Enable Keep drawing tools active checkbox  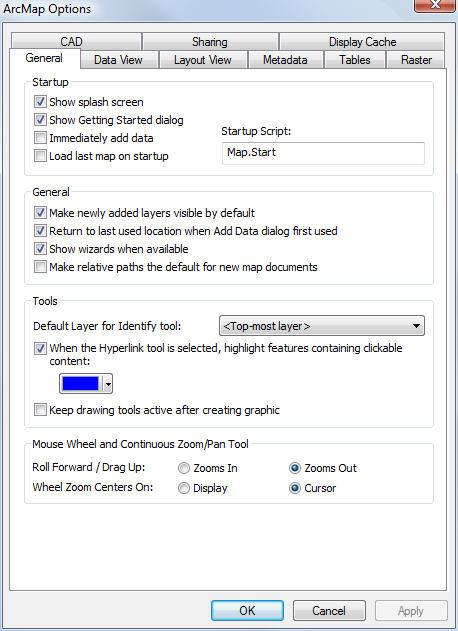(x=40, y=410)
